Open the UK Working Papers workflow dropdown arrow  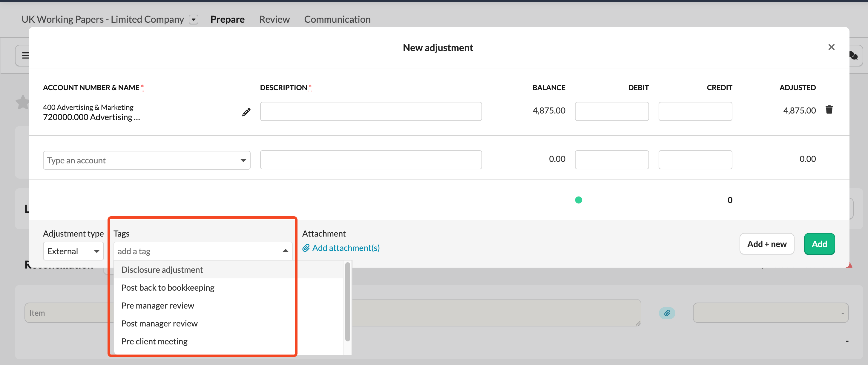[194, 19]
